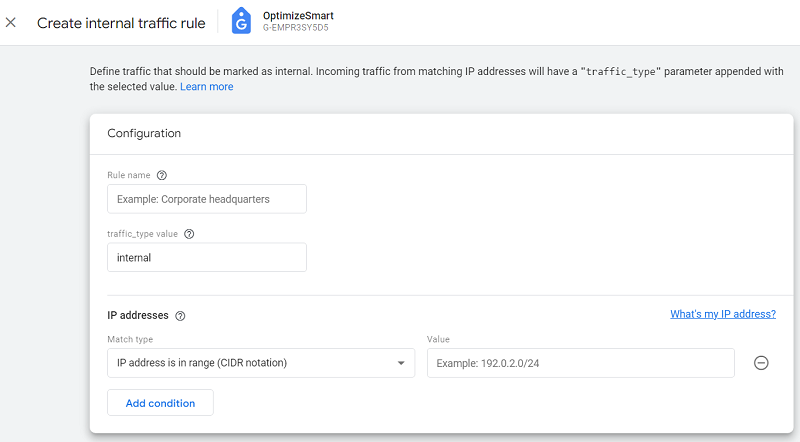
Task: Open help tooltip beside Rule name
Action: (x=162, y=175)
